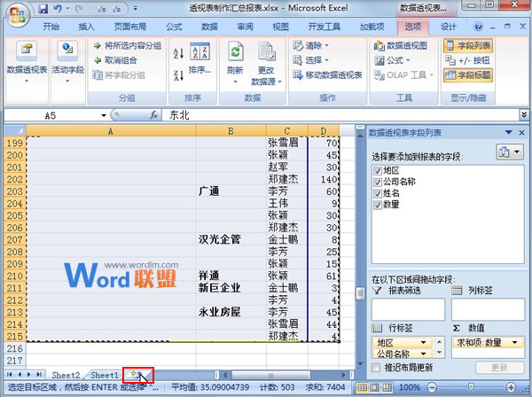Click the formula bar showing 东北
532x397 pixels.
(340, 115)
